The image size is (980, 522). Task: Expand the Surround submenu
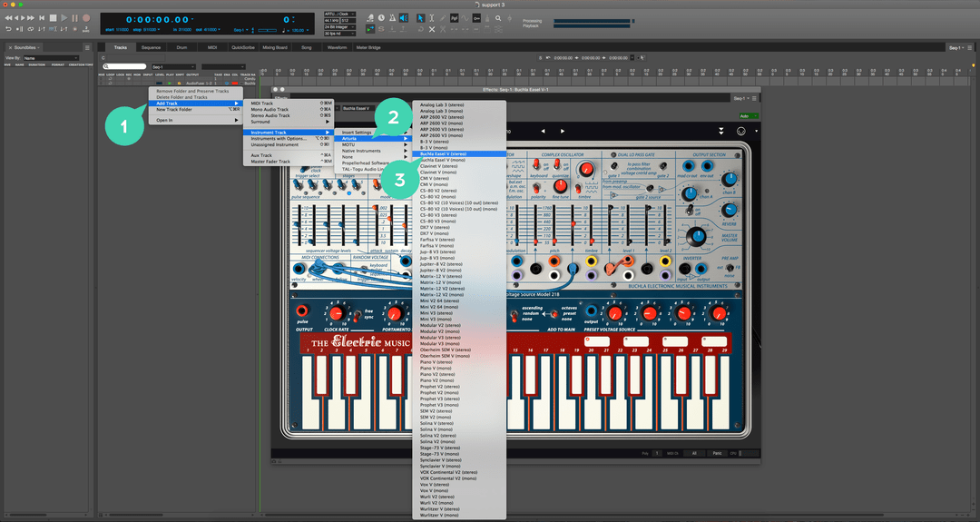click(289, 122)
